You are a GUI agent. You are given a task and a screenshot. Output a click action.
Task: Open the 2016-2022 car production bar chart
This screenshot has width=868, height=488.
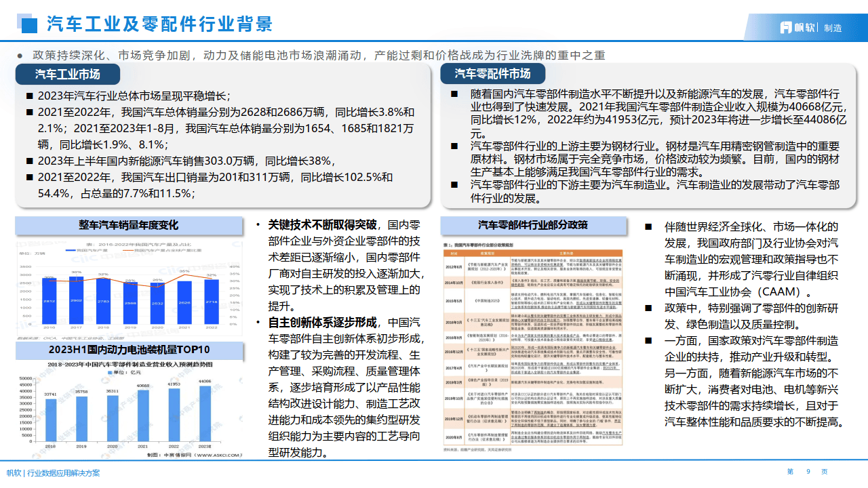pos(129,289)
